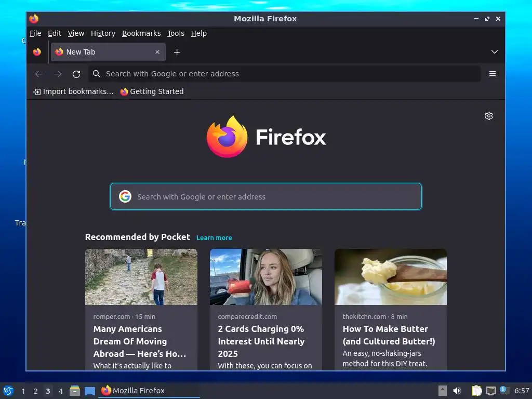
Task: Open the volume speaker tray icon
Action: coord(457,391)
